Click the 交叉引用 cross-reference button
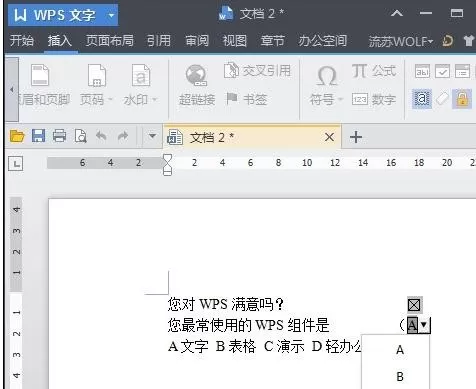 257,71
